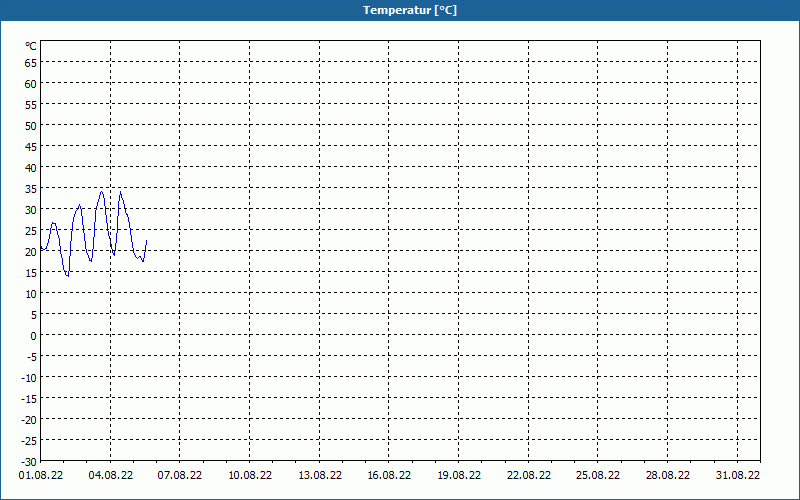Click the 31.08.22 date label
800x500 pixels.
[738, 476]
